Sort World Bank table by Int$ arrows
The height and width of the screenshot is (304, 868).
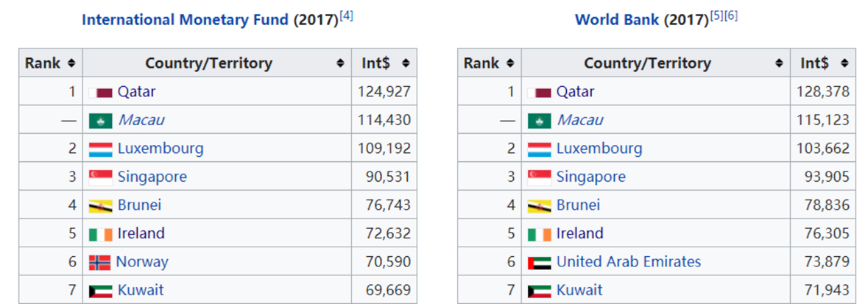click(x=844, y=63)
